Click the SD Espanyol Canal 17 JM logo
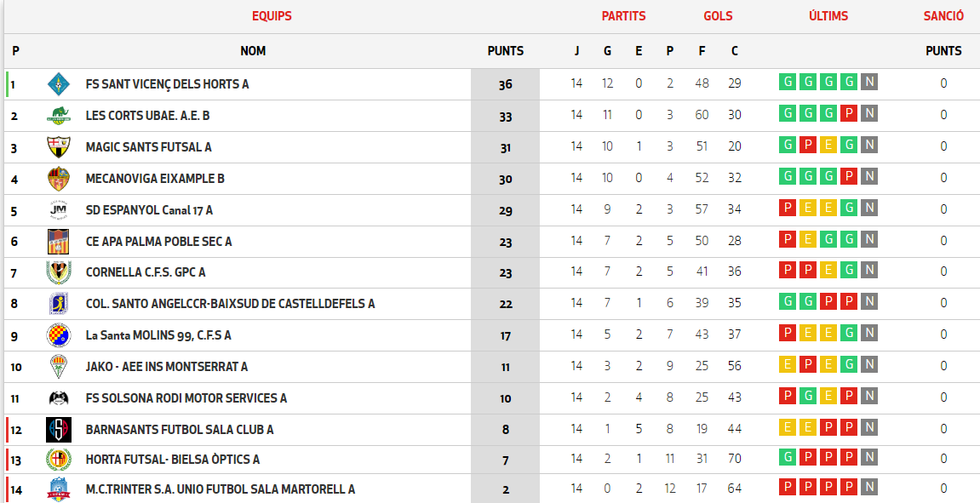Viewport: 980px width, 503px height. [x=56, y=209]
